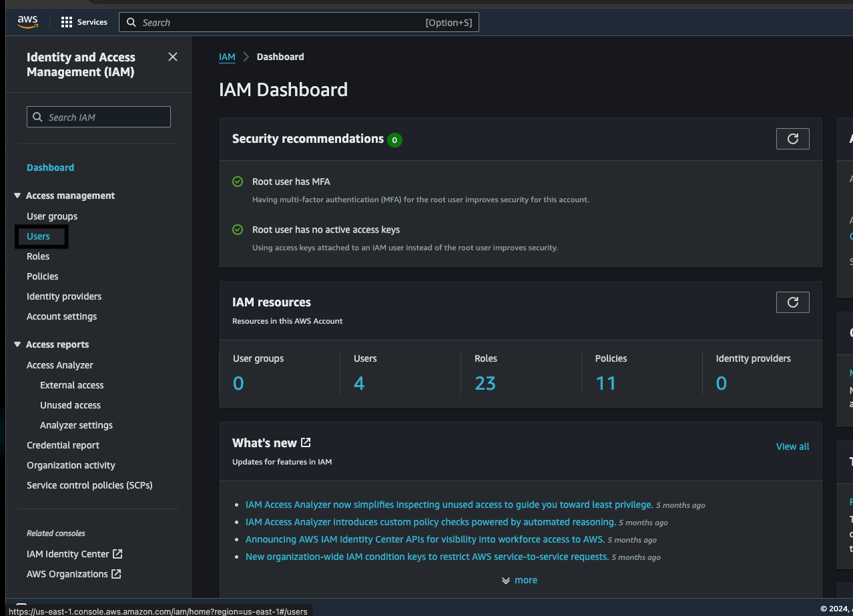Open Service control policies (SCPs)
Image resolution: width=853 pixels, height=616 pixels.
click(90, 485)
